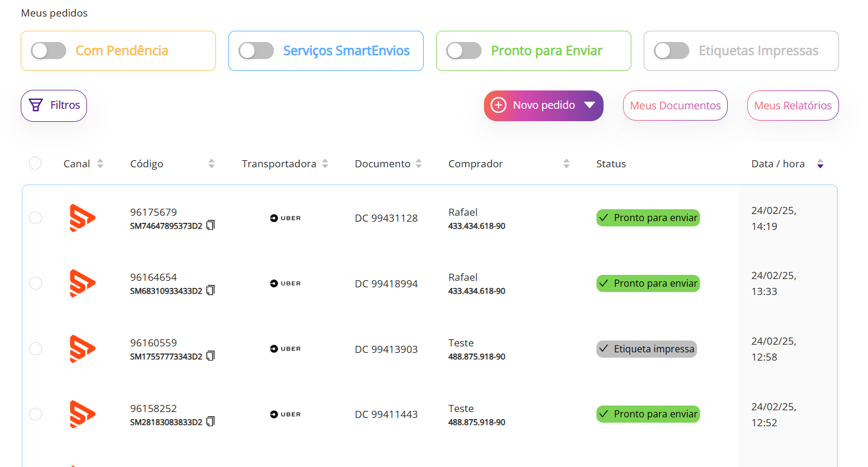Click date 24/02/25, 13:33

(774, 283)
